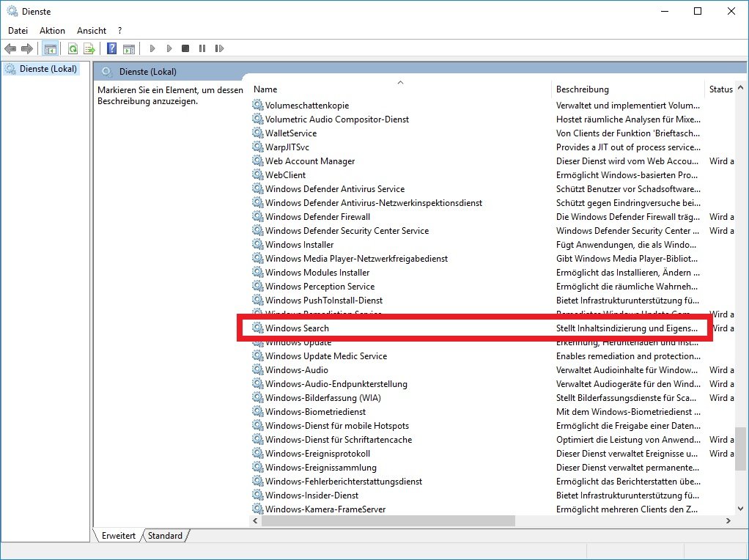Click the Export list icon
The width and height of the screenshot is (749, 560).
(89, 48)
